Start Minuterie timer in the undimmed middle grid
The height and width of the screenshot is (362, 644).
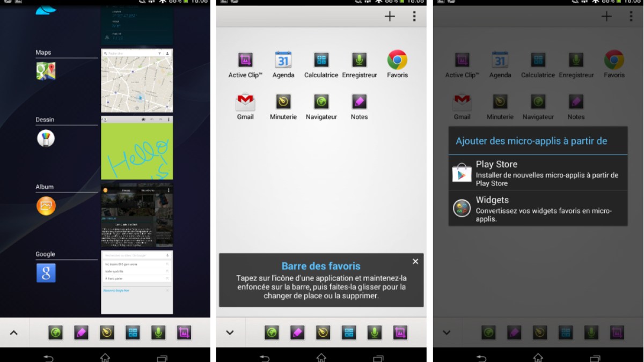tap(283, 102)
